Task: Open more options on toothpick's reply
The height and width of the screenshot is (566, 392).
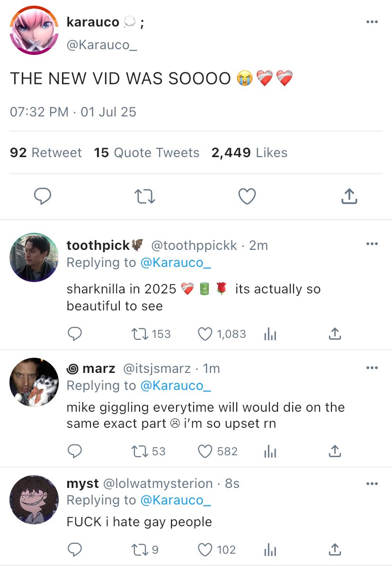Action: tap(372, 244)
